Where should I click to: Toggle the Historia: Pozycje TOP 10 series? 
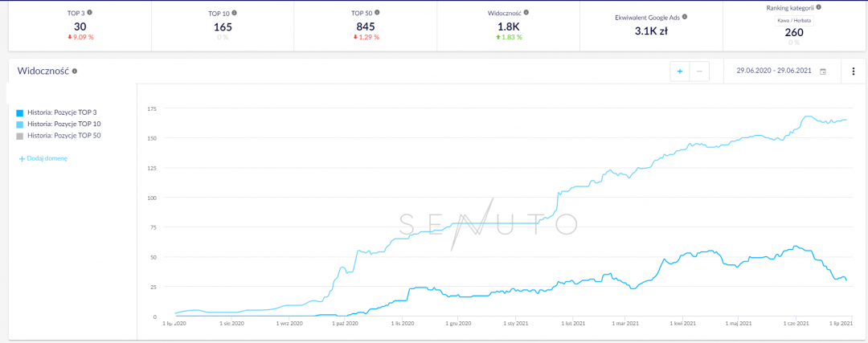coord(63,124)
